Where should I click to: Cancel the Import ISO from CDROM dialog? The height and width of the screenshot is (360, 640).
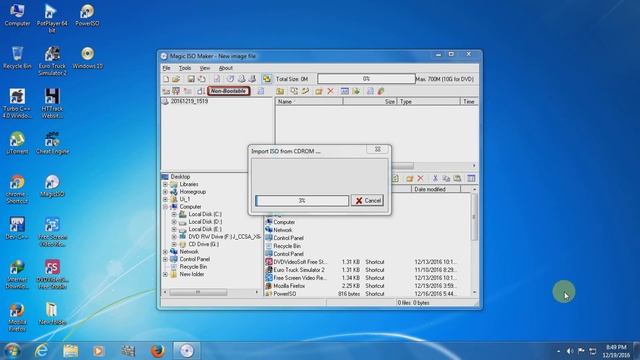coord(367,200)
